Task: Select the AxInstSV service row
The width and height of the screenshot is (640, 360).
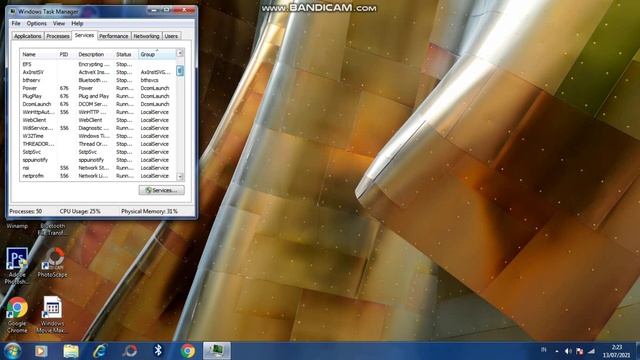Action: (x=98, y=72)
